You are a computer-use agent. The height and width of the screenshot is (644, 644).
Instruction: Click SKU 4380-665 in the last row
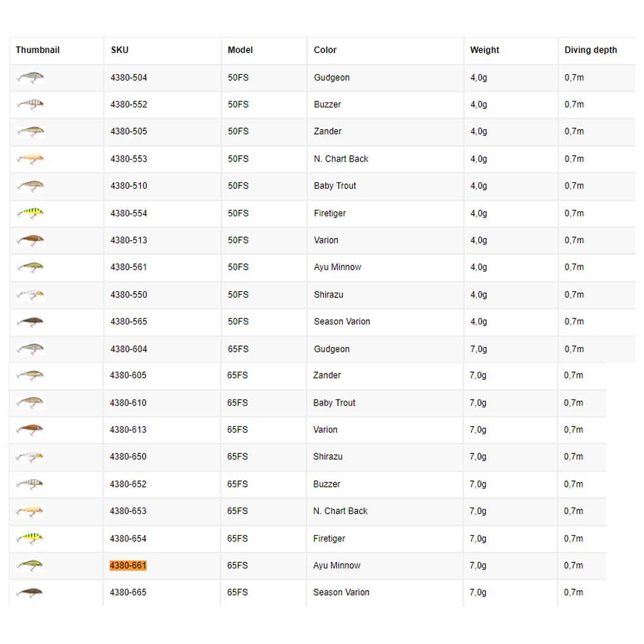[128, 592]
